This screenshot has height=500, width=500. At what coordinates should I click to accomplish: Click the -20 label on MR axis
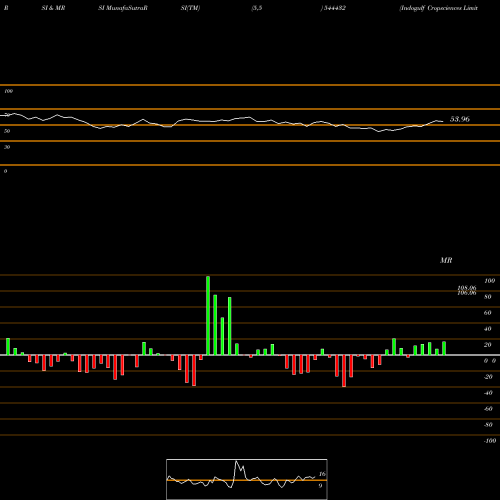(488, 377)
